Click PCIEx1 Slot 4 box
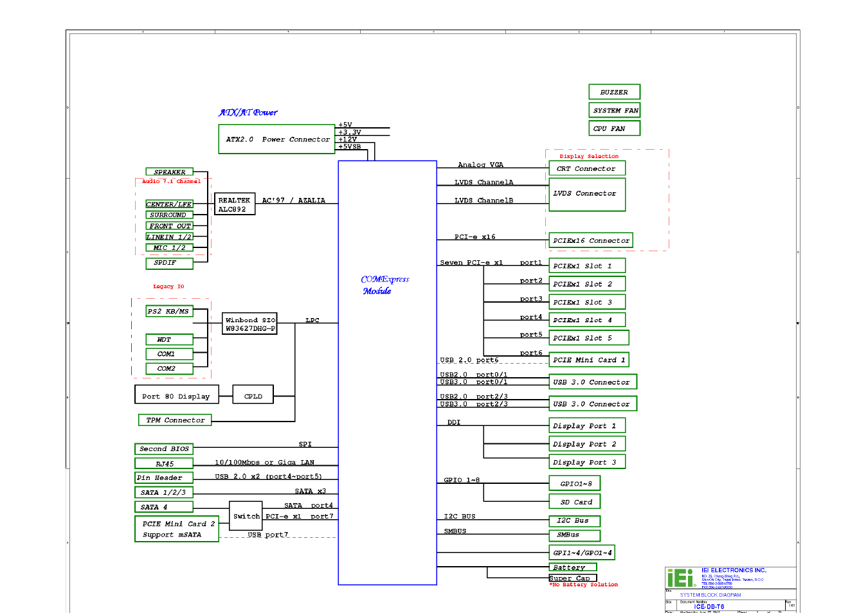The image size is (868, 613). (587, 319)
